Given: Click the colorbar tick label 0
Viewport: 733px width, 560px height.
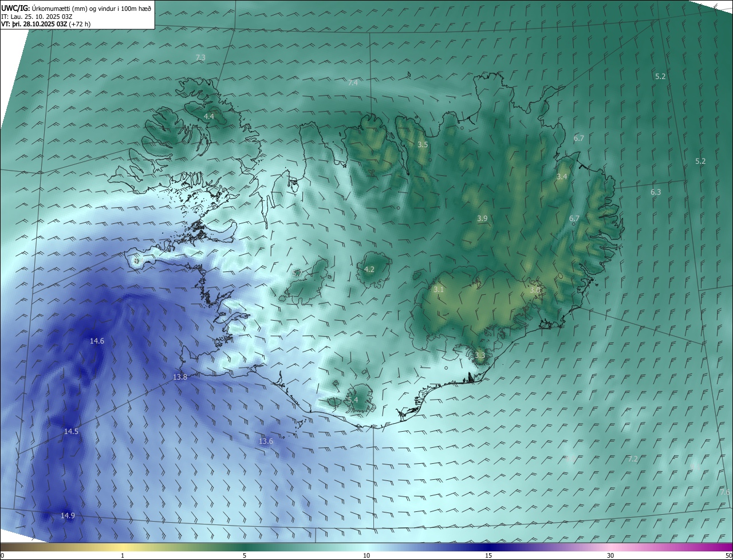Looking at the screenshot, I should [2, 555].
